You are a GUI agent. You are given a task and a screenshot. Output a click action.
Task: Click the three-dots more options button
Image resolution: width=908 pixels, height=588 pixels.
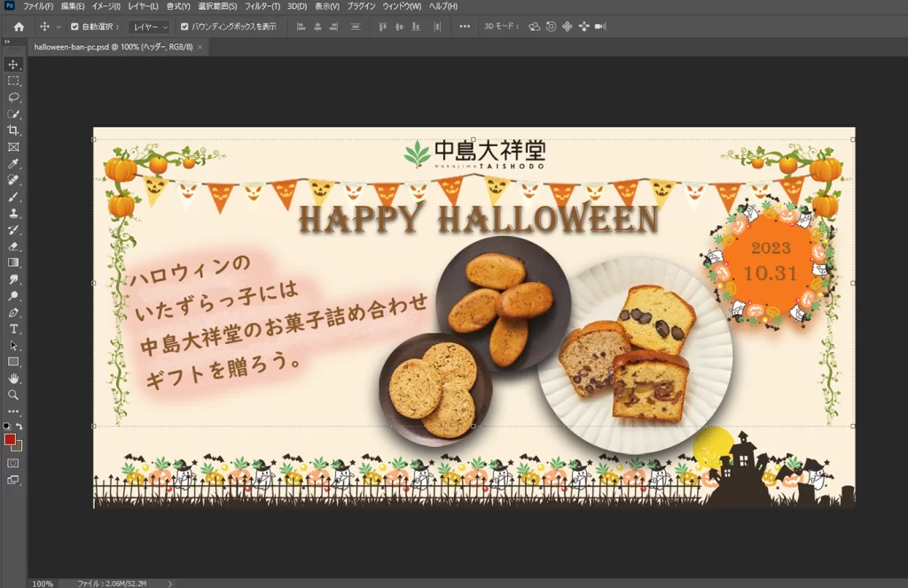(x=465, y=27)
